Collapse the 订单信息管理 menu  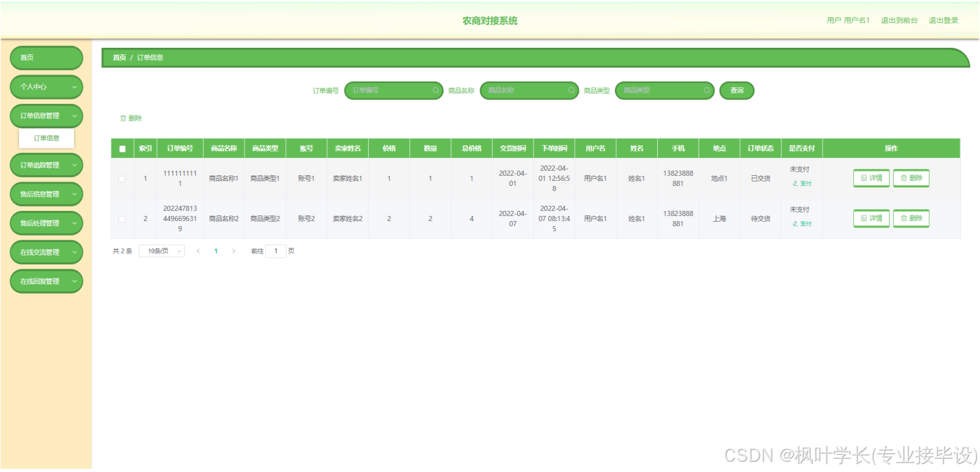point(46,116)
